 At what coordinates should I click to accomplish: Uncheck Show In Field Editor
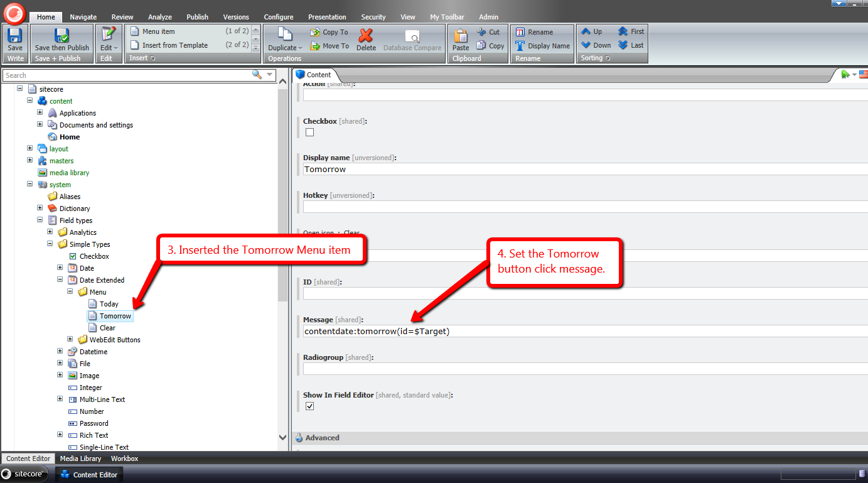coord(309,406)
